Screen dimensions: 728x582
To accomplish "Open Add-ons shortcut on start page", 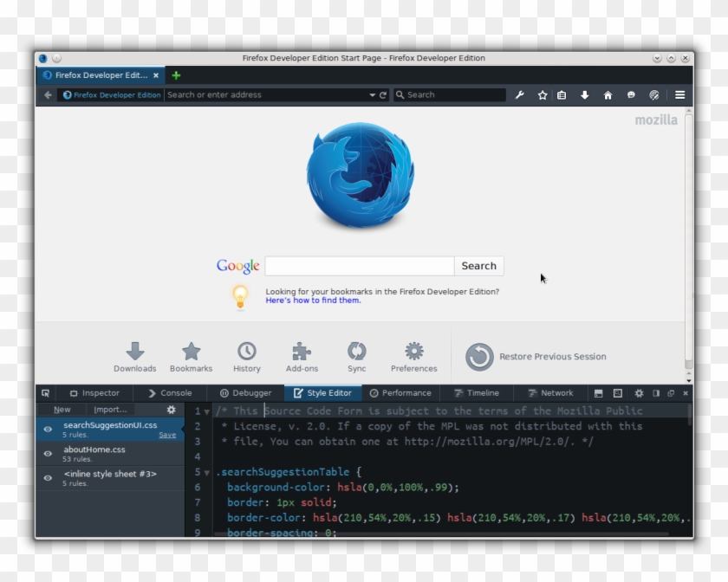I will [302, 357].
